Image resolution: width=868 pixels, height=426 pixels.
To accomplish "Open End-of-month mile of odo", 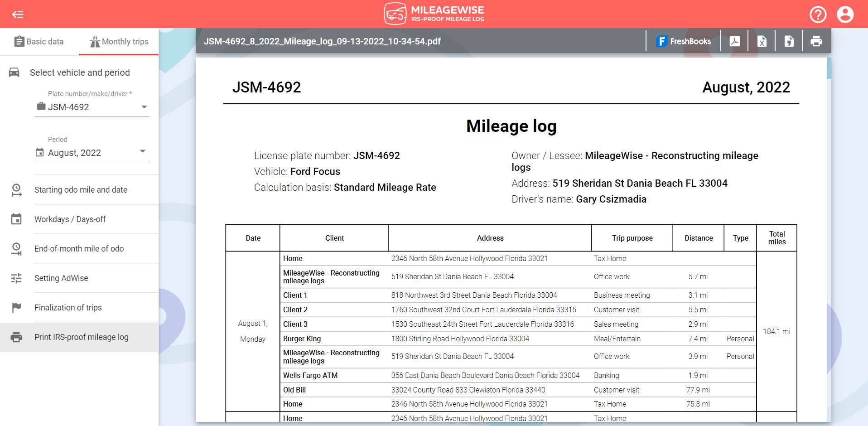I will pos(79,249).
